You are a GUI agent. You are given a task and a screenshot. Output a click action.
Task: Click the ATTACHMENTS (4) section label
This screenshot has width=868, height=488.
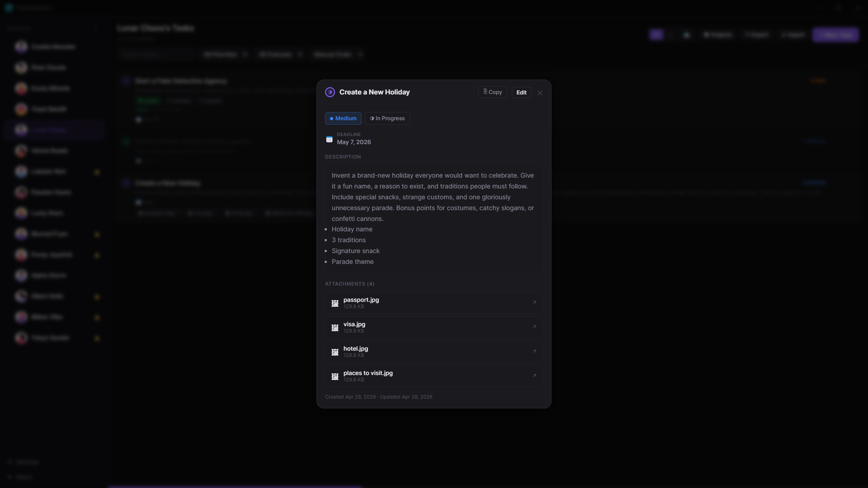click(x=349, y=284)
